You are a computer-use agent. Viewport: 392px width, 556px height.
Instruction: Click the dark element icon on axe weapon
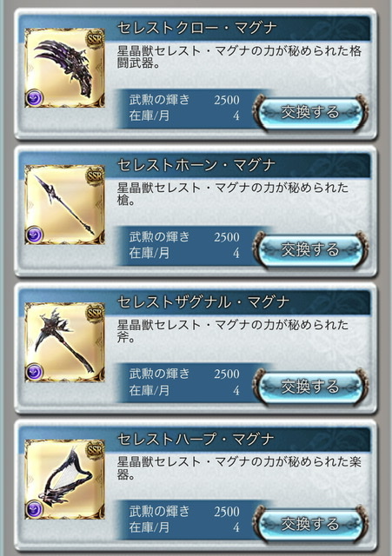[x=35, y=372]
